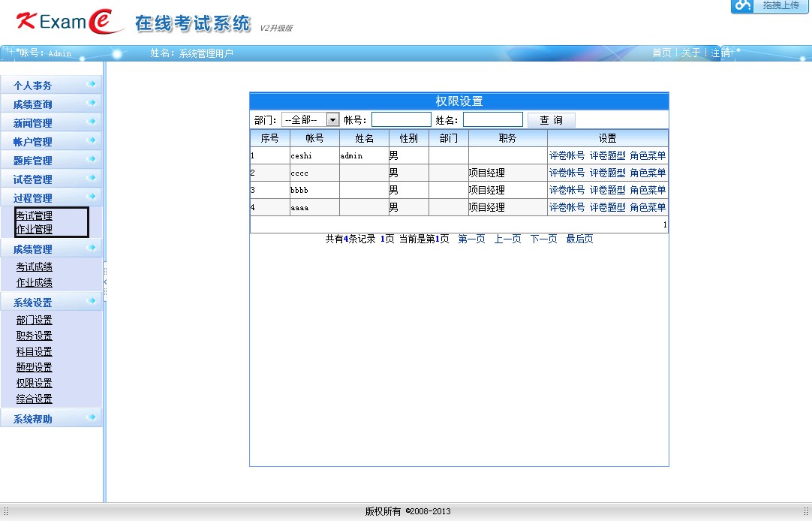Click the arrow icon beside 题库管理
This screenshot has width=812, height=521.
(x=92, y=160)
